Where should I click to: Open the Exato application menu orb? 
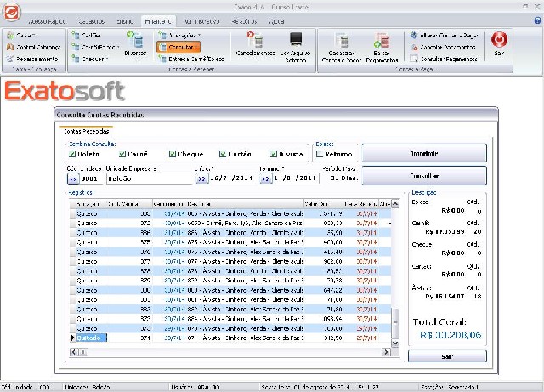11,11
